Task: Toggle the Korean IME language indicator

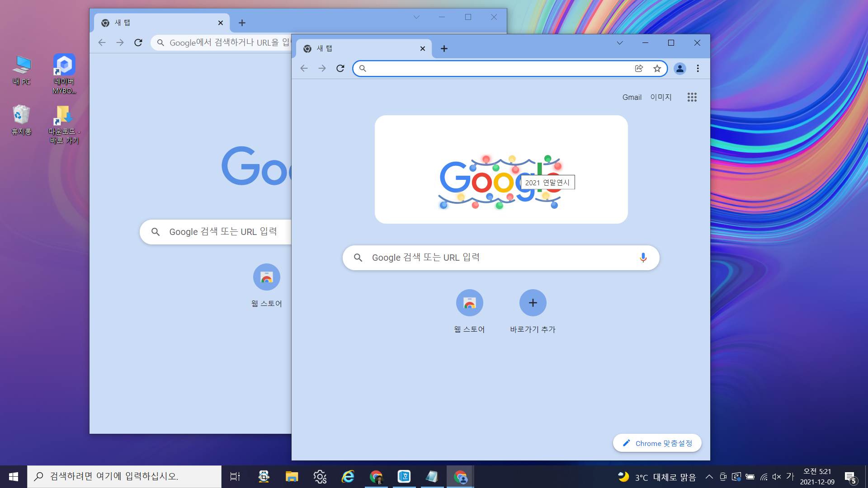Action: click(x=790, y=476)
